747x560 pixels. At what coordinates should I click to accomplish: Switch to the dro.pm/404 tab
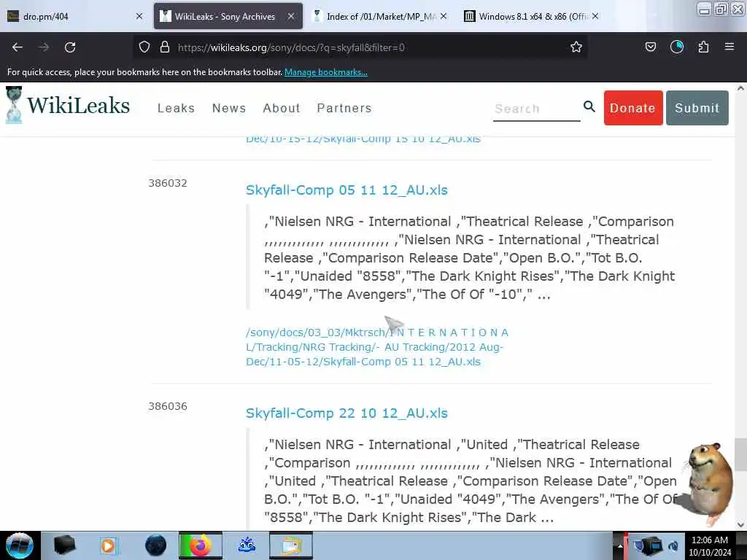[x=75, y=16]
